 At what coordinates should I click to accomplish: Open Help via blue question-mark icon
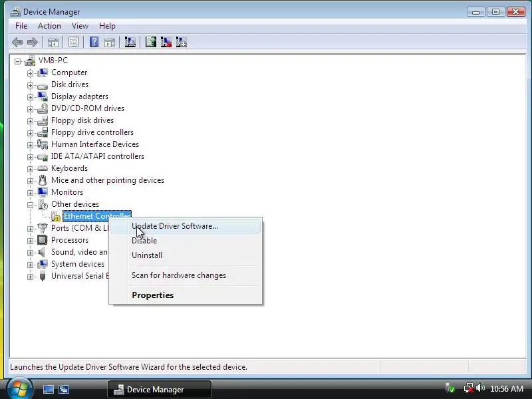(94, 42)
